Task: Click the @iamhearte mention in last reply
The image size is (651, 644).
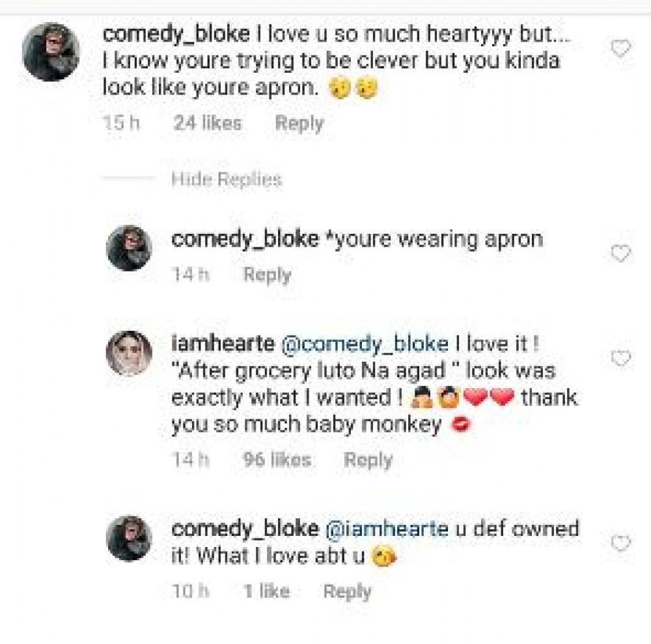Action: 387,529
